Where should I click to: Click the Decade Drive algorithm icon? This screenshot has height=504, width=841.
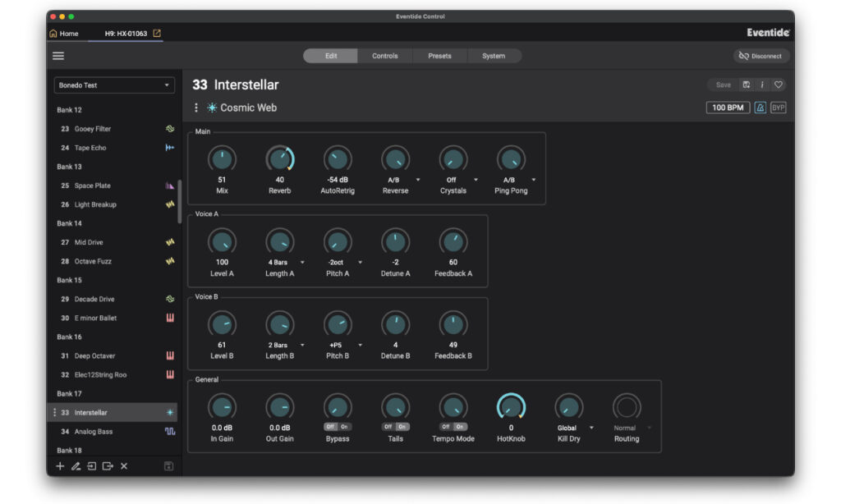[x=170, y=299]
